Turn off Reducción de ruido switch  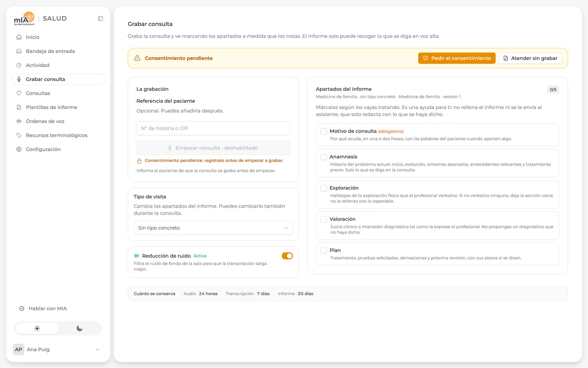[x=287, y=256]
